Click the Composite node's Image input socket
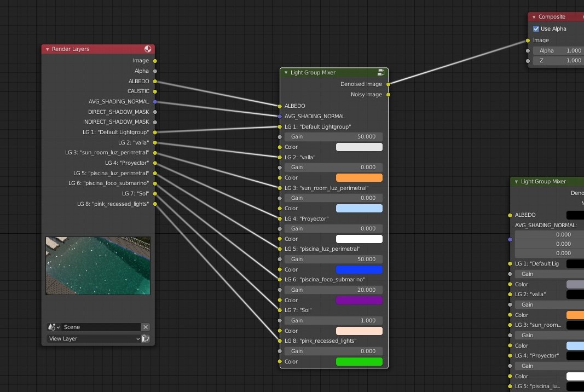Image resolution: width=584 pixels, height=392 pixels. [528, 41]
